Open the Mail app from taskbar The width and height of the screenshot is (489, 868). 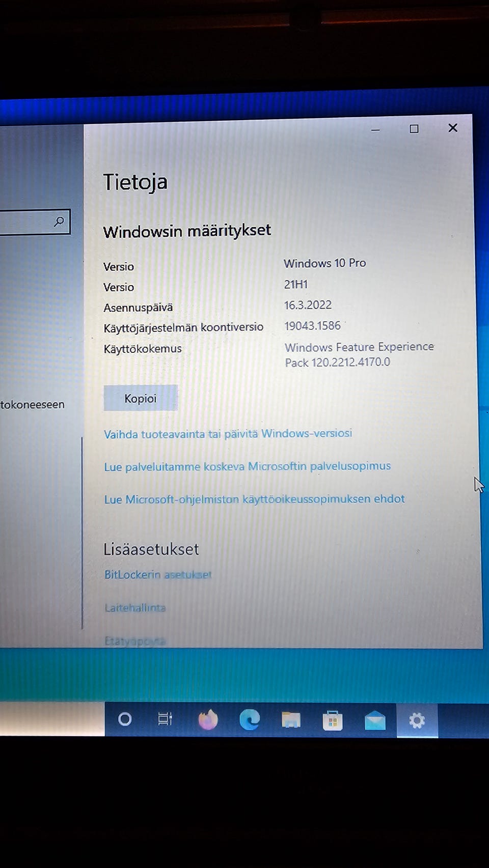click(x=375, y=721)
